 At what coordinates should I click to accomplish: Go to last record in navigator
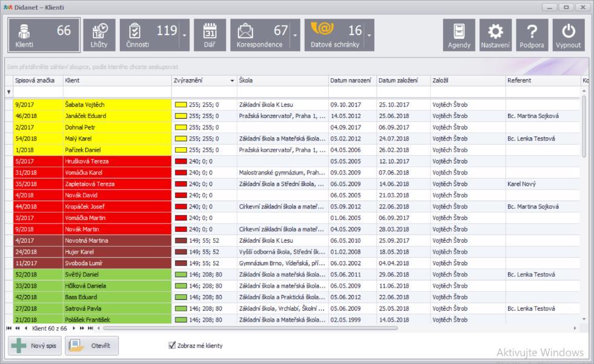[90, 328]
